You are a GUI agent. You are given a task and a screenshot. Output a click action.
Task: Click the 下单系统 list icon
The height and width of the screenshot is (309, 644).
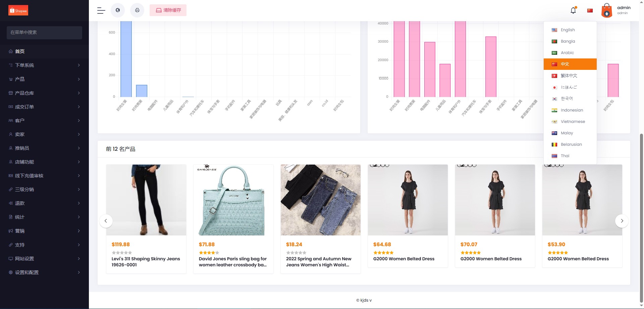click(x=11, y=65)
